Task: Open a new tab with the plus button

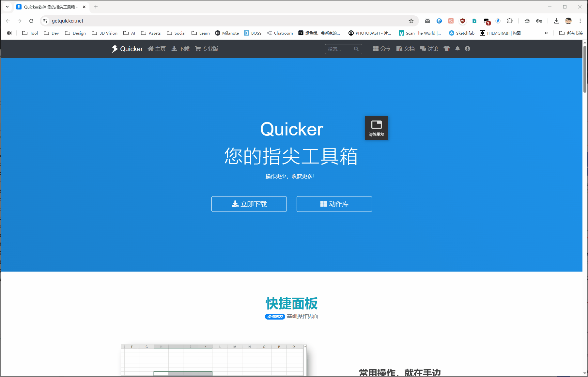Action: 96,7
